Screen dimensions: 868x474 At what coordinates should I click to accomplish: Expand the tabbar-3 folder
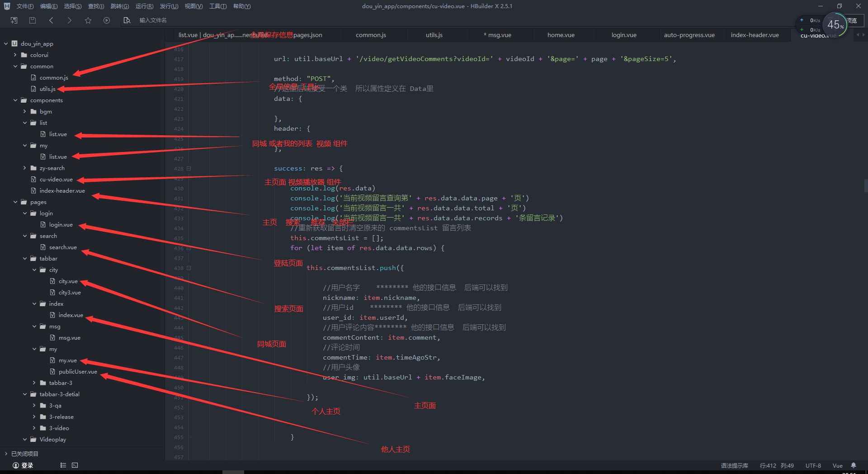34,383
